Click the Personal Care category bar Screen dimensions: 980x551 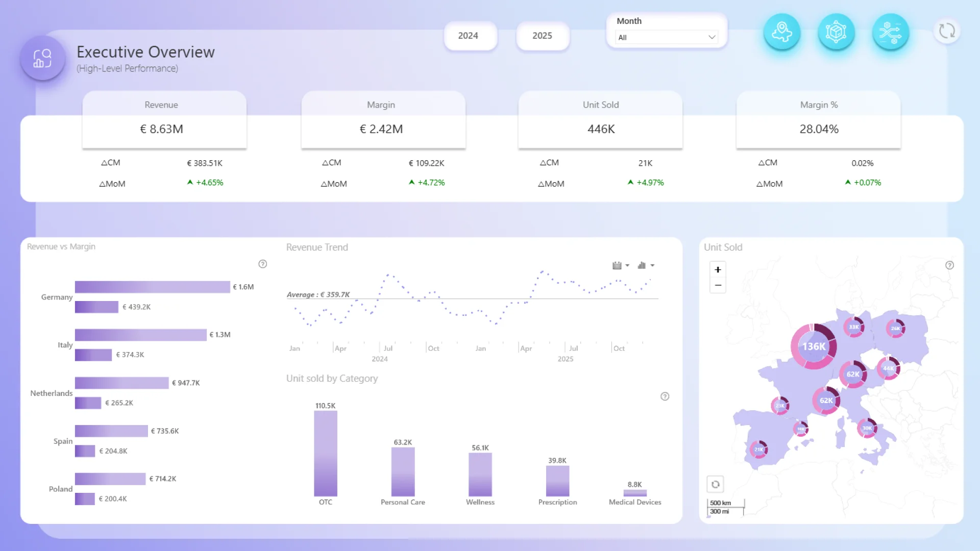coord(403,471)
